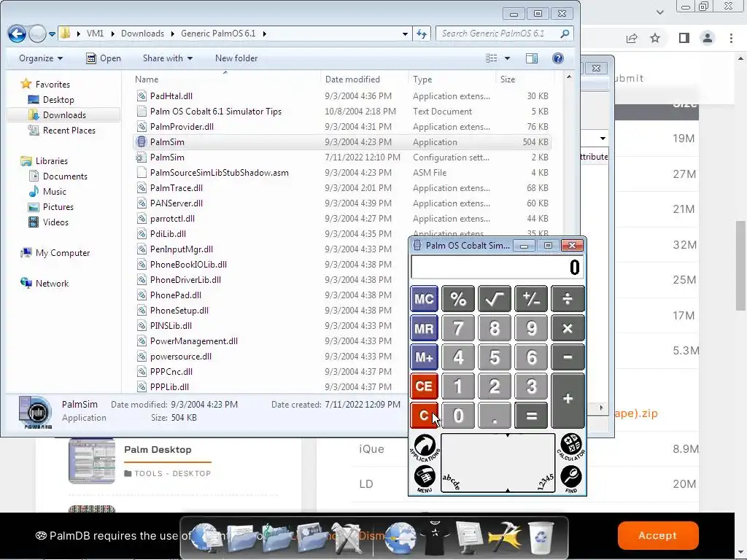Click the MC memory clear key
Viewport: 747px width, 560px height.
[424, 299]
